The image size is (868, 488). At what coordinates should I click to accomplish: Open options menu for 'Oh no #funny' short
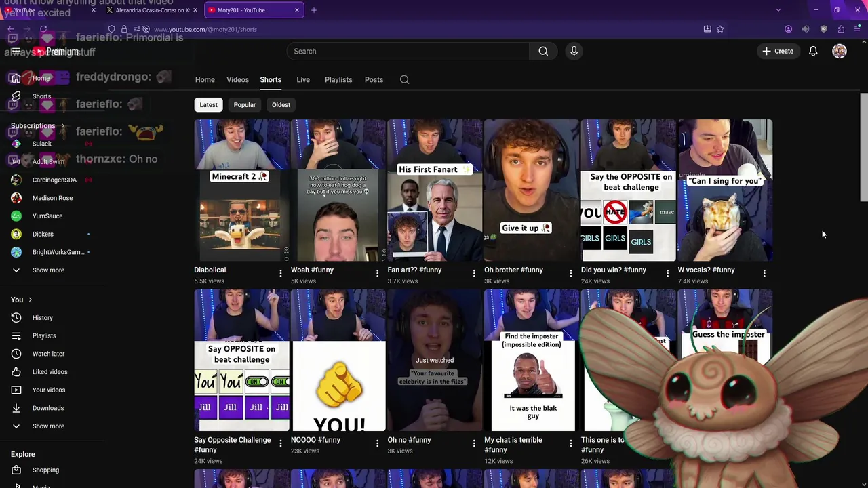tap(474, 443)
